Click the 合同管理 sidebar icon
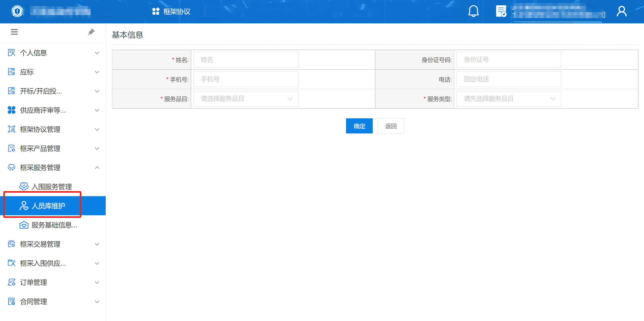The image size is (644, 321). click(x=12, y=301)
